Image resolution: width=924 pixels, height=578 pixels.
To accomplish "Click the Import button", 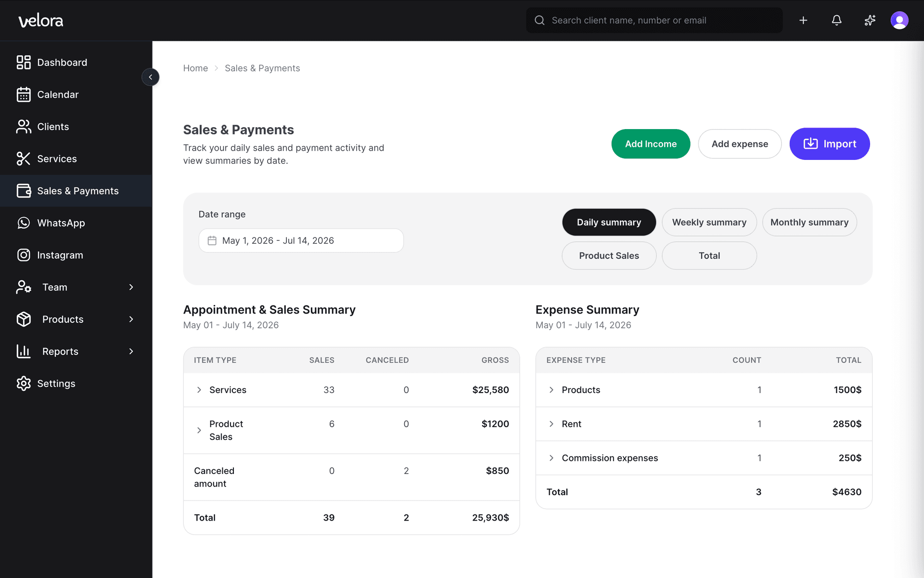I will (830, 144).
